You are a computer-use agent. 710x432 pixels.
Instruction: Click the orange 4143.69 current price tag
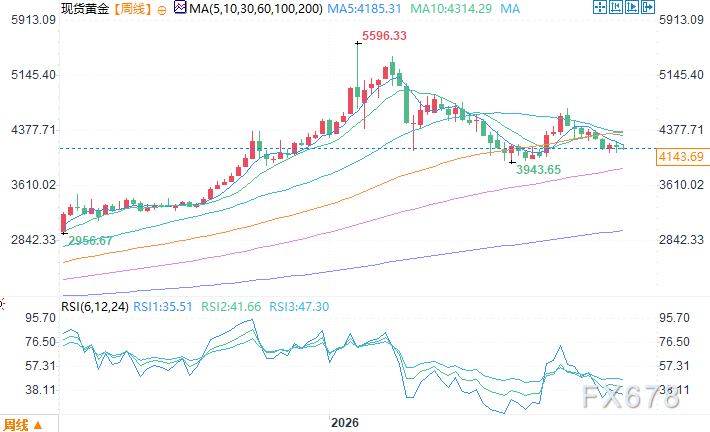[682, 157]
